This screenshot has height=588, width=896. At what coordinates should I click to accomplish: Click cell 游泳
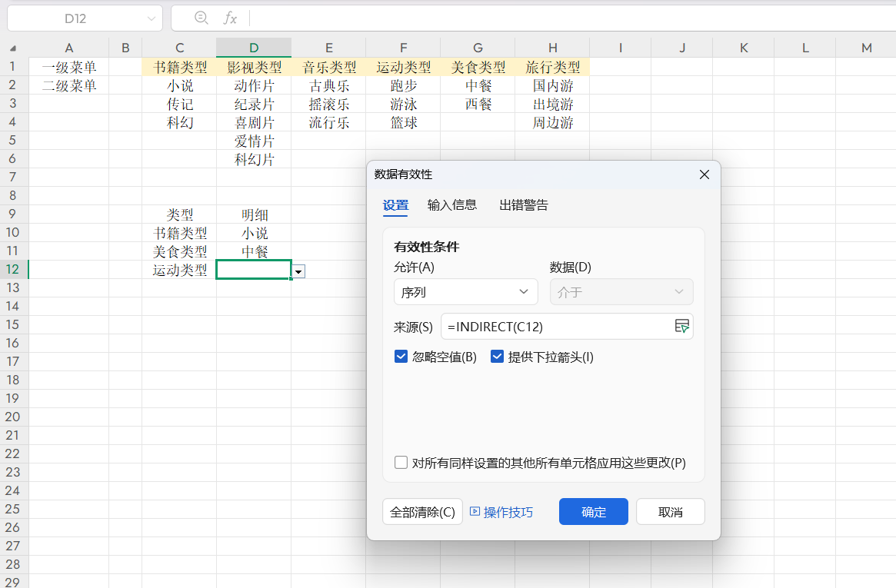[x=404, y=104]
